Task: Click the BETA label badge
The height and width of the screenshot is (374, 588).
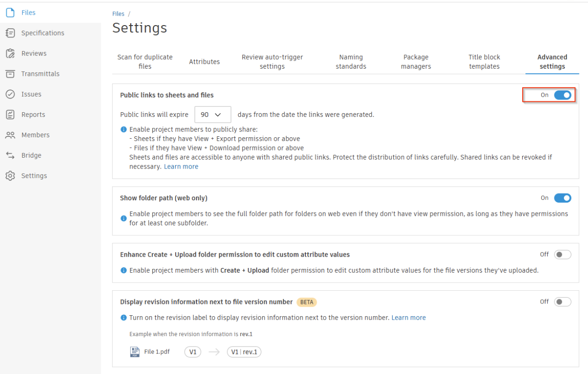Action: coord(307,302)
